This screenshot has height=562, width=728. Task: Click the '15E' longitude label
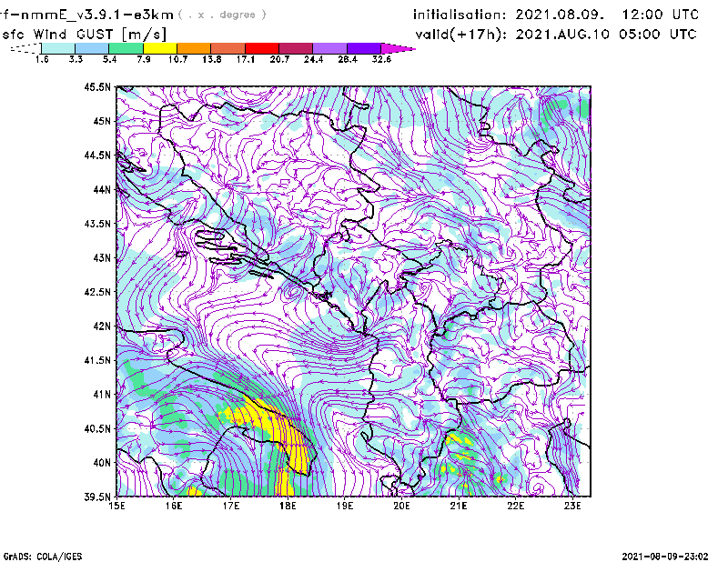(x=116, y=506)
